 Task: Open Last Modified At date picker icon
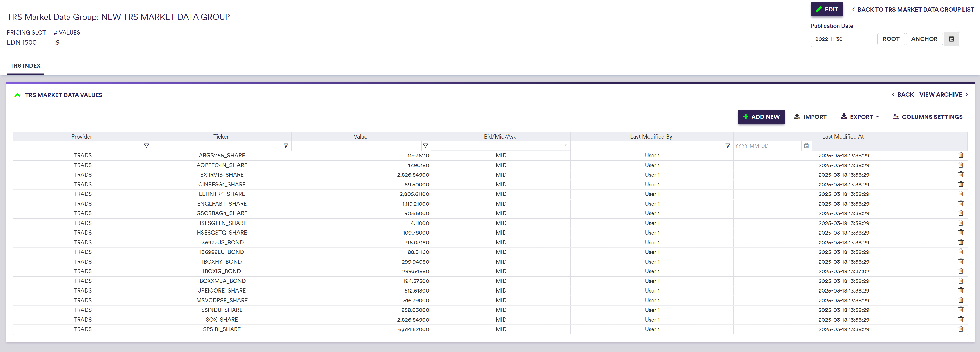pyautogui.click(x=806, y=146)
